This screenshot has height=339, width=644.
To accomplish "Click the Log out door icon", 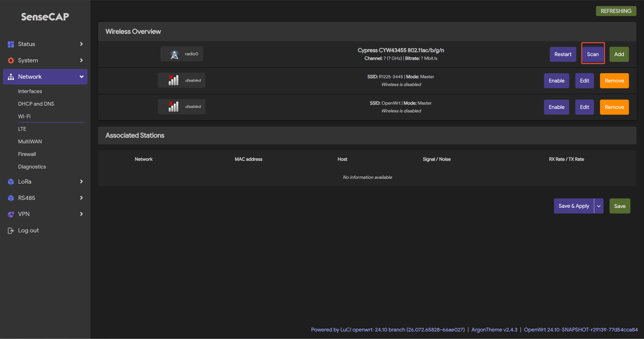I will click(11, 231).
